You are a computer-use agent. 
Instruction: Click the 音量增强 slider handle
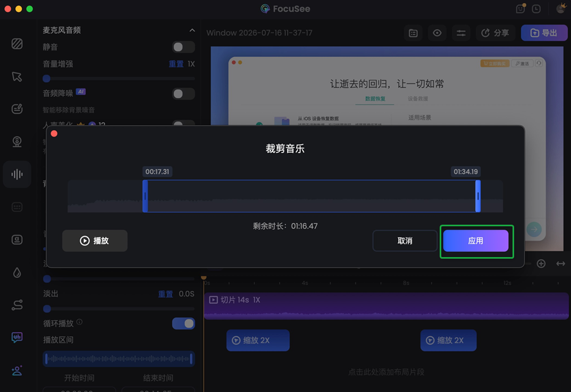47,79
